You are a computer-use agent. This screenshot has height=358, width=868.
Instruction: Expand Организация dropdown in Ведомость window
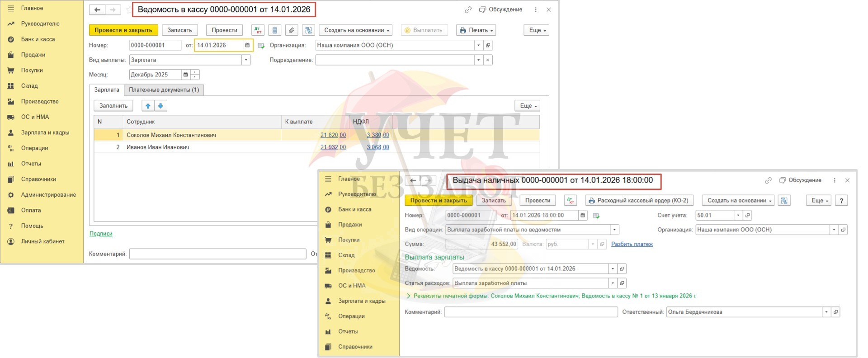pos(478,45)
